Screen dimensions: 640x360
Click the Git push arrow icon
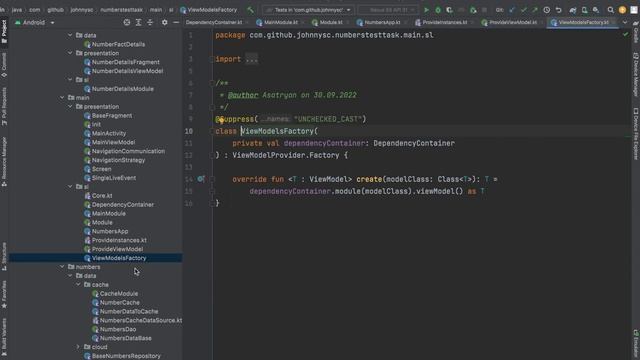coord(535,10)
